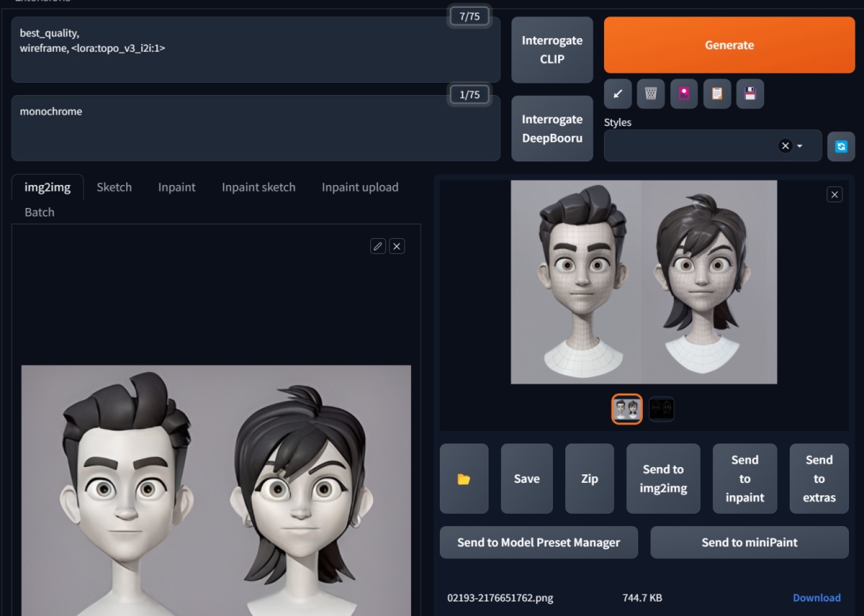Apply selected styles using the clipboard icon
Image resolution: width=864 pixels, height=616 pixels.
(x=717, y=94)
